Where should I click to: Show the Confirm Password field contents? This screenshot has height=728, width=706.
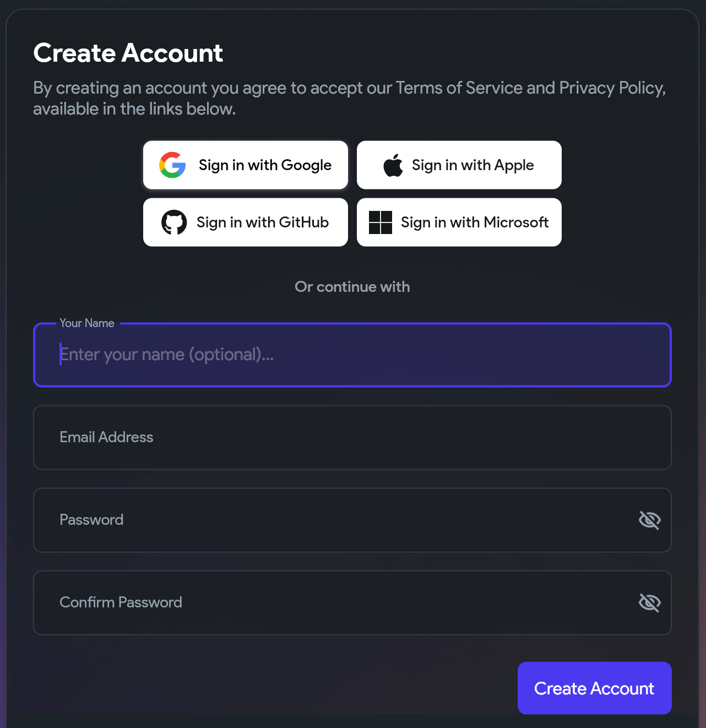coord(650,602)
